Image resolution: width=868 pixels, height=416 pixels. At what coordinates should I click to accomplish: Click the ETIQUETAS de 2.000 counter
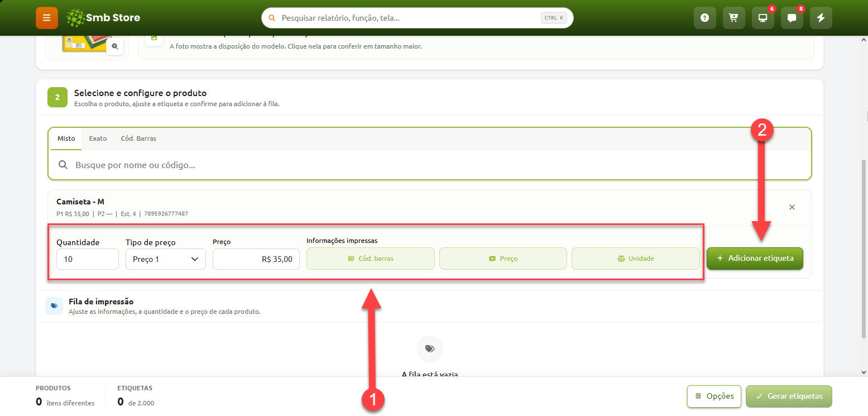click(x=136, y=396)
